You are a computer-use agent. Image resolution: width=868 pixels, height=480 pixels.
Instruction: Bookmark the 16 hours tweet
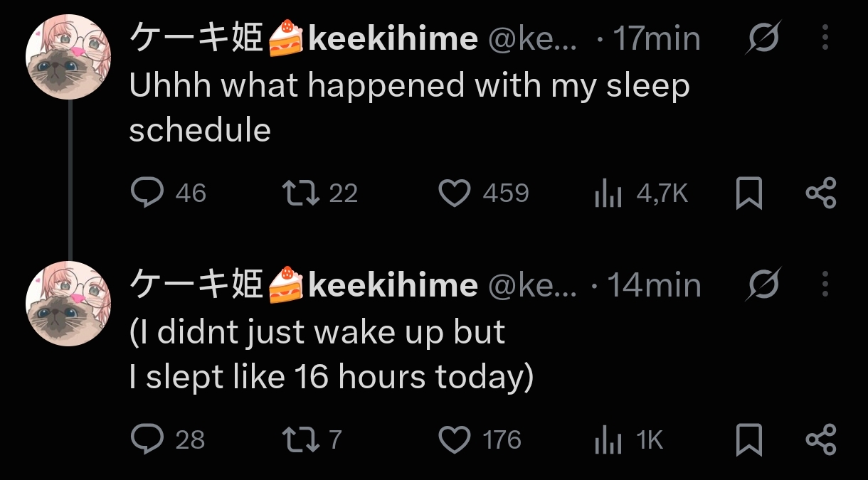click(x=748, y=440)
